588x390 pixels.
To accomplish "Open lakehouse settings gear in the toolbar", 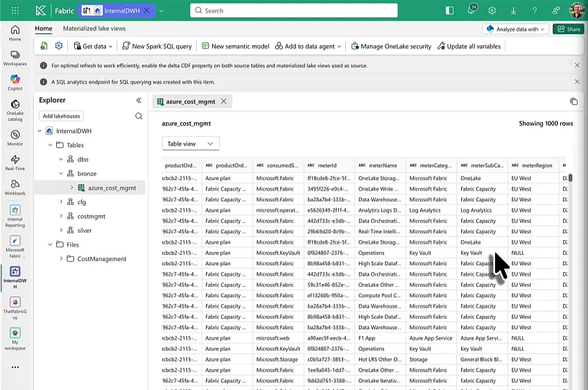I will click(x=59, y=46).
